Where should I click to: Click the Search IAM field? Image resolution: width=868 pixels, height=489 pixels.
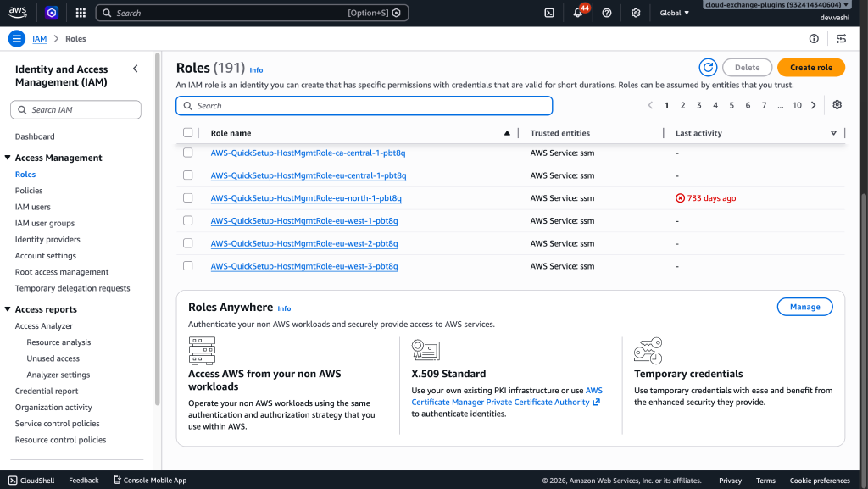75,109
